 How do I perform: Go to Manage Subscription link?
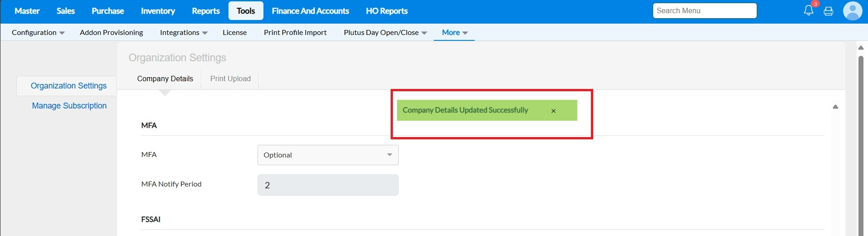[69, 106]
